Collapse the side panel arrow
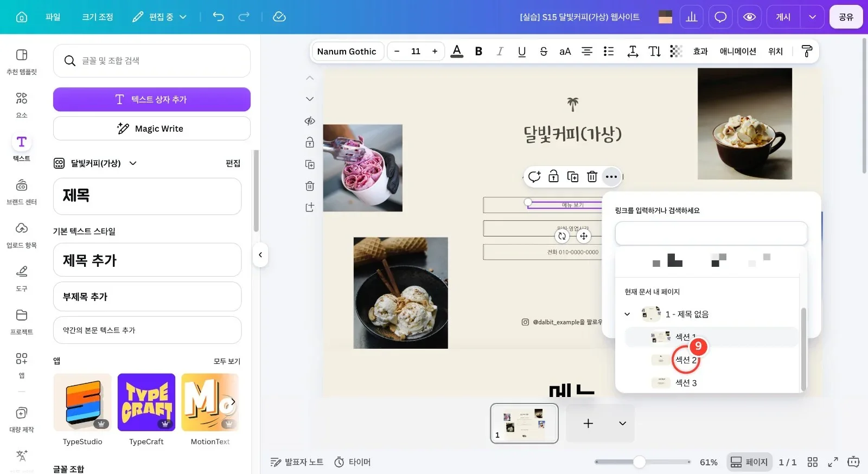 (x=260, y=254)
